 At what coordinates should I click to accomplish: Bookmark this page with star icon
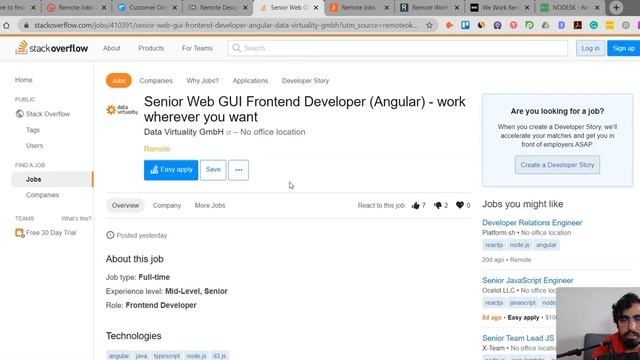pos(429,25)
